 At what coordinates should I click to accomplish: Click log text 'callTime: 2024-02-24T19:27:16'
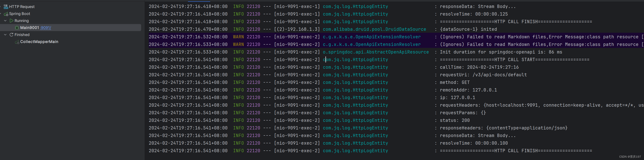(479, 67)
